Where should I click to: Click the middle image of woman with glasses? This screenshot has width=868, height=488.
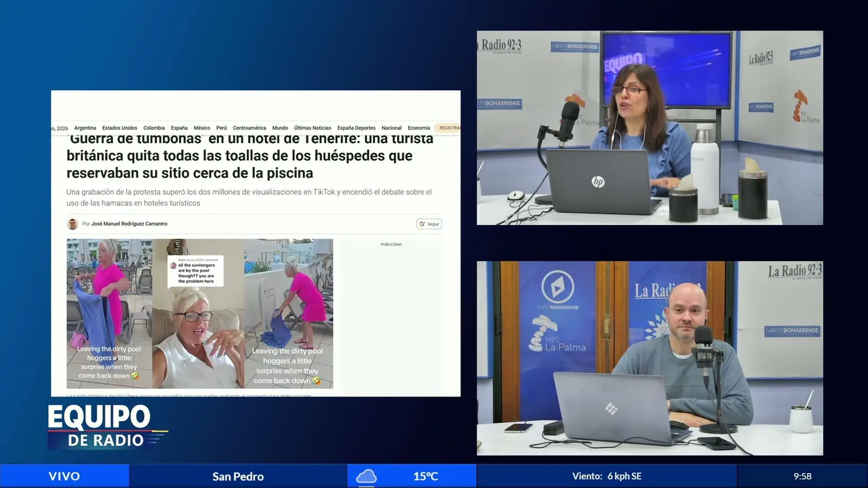[198, 313]
